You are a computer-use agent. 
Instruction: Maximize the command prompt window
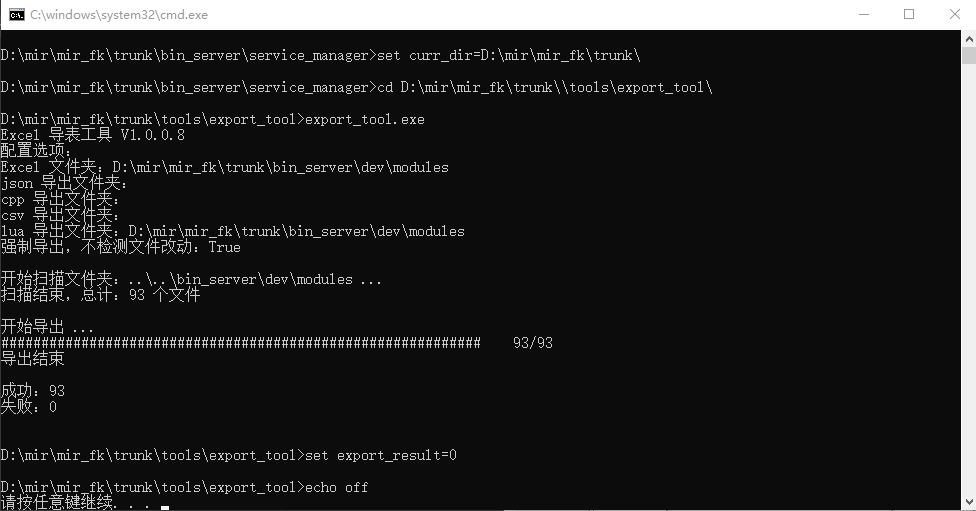tap(908, 14)
